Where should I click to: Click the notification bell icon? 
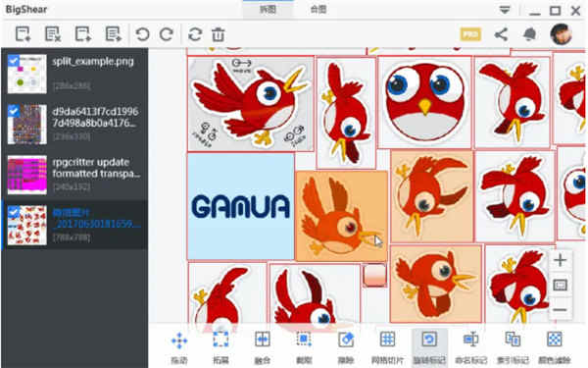(529, 34)
